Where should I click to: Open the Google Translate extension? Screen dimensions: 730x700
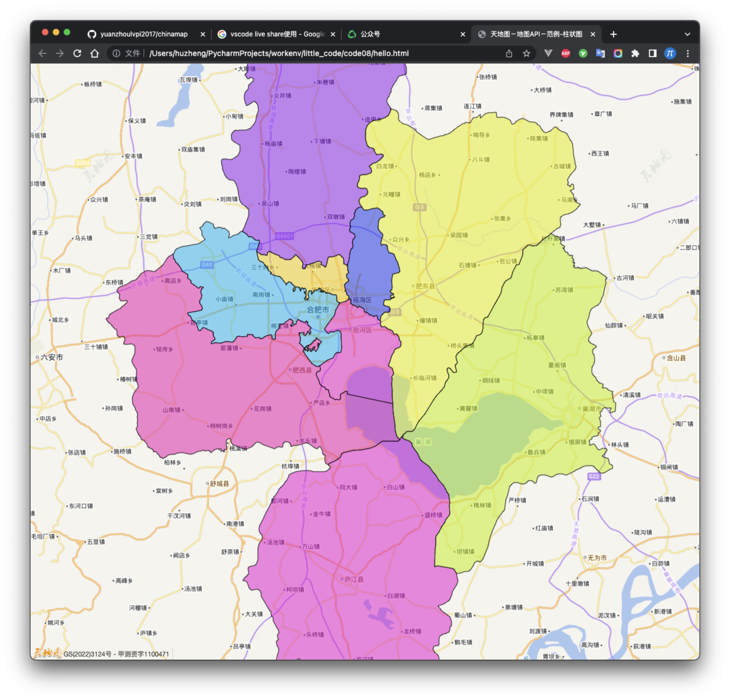click(x=600, y=53)
